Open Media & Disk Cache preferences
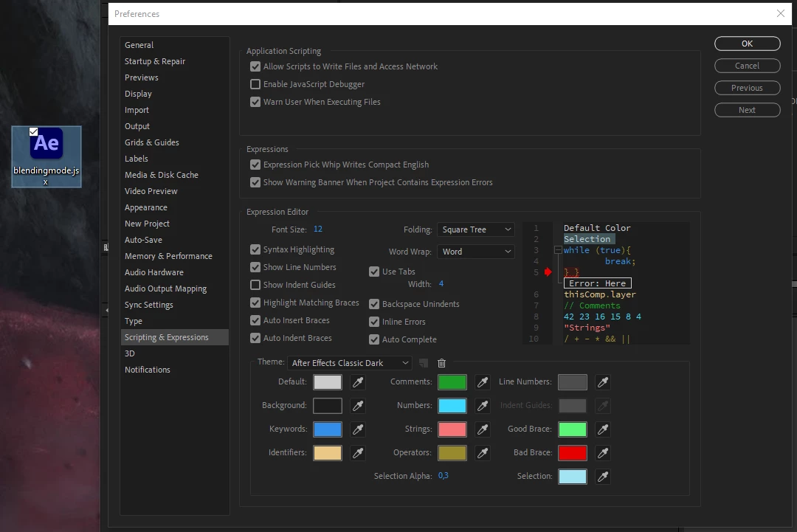The height and width of the screenshot is (532, 797). pyautogui.click(x=161, y=175)
